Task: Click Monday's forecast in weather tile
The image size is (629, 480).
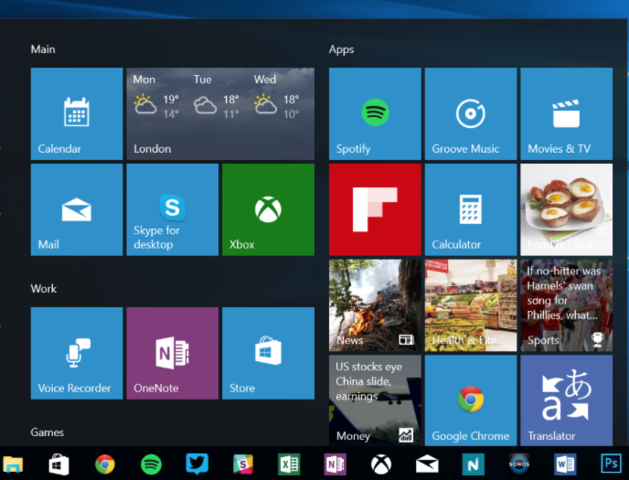Action: [x=156, y=97]
